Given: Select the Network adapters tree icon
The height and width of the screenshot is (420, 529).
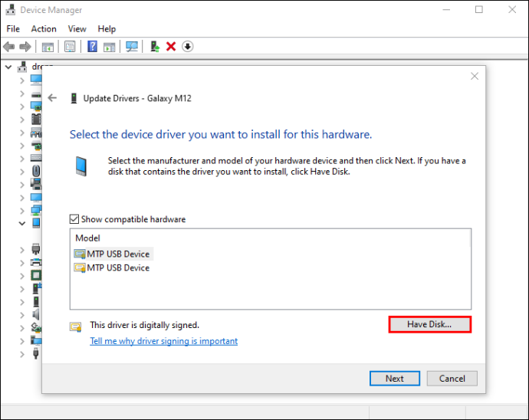Looking at the screenshot, I should [x=36, y=211].
